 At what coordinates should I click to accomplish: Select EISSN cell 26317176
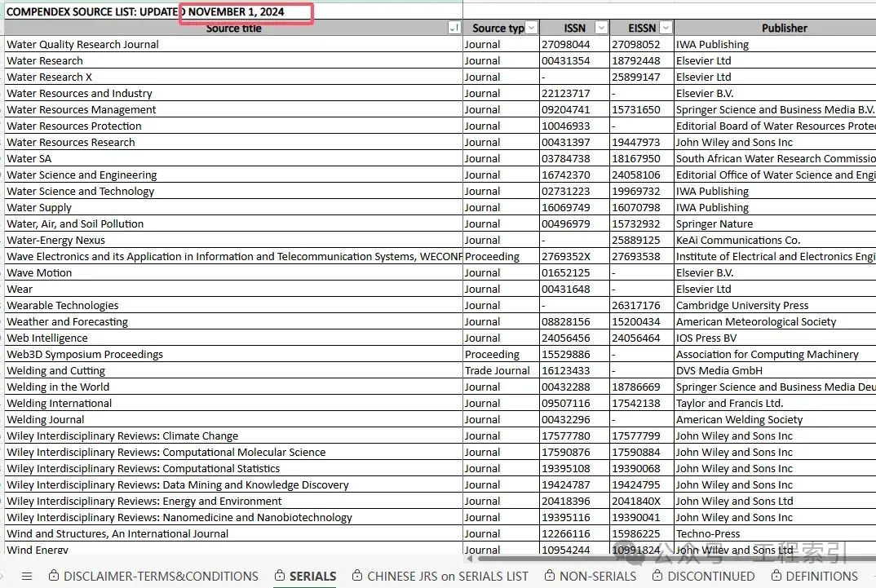641,306
